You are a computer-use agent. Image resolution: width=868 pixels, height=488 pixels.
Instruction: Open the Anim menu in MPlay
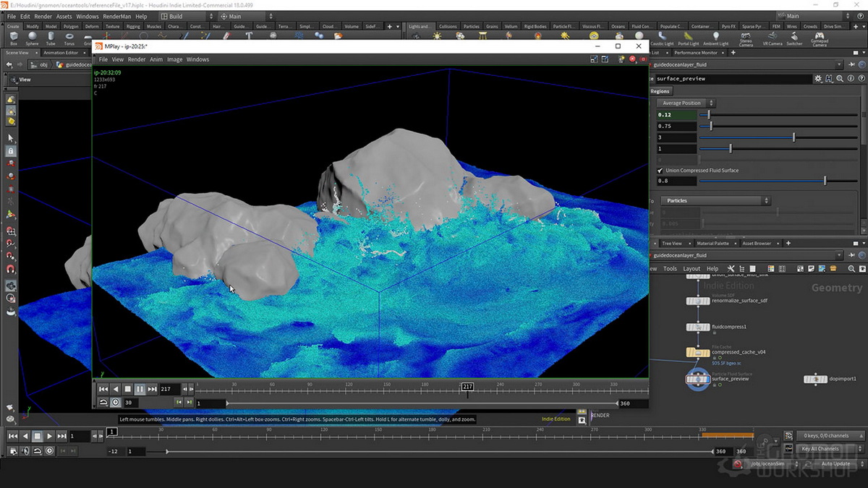click(156, 59)
